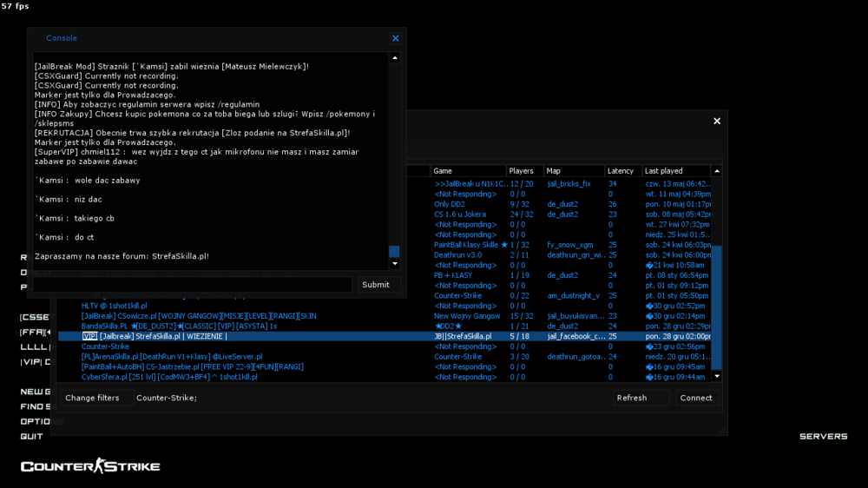Sort servers by the Game column
This screenshot has height=488, width=868.
pyautogui.click(x=469, y=171)
